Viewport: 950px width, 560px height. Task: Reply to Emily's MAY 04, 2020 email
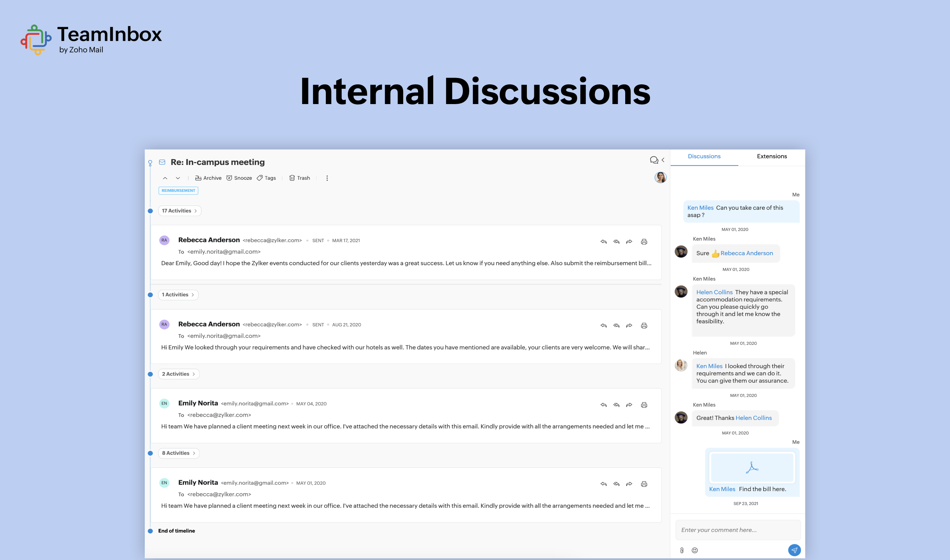[x=603, y=405]
